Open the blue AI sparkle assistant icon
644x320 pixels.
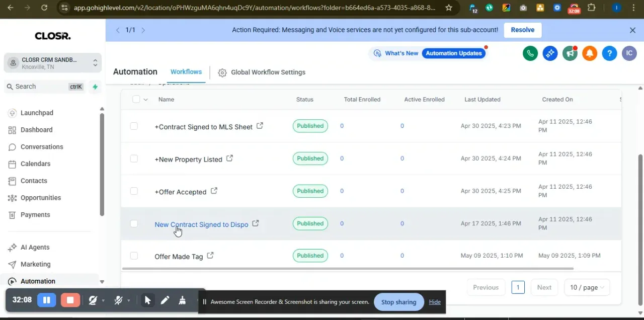550,53
